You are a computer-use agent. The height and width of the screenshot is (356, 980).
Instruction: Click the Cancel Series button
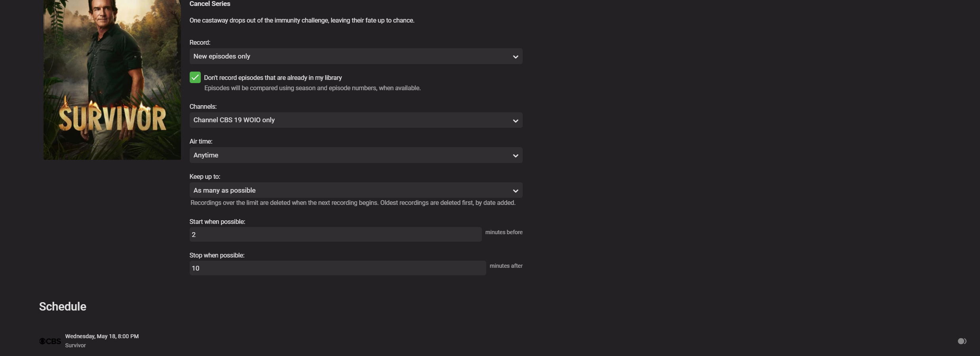pos(210,4)
